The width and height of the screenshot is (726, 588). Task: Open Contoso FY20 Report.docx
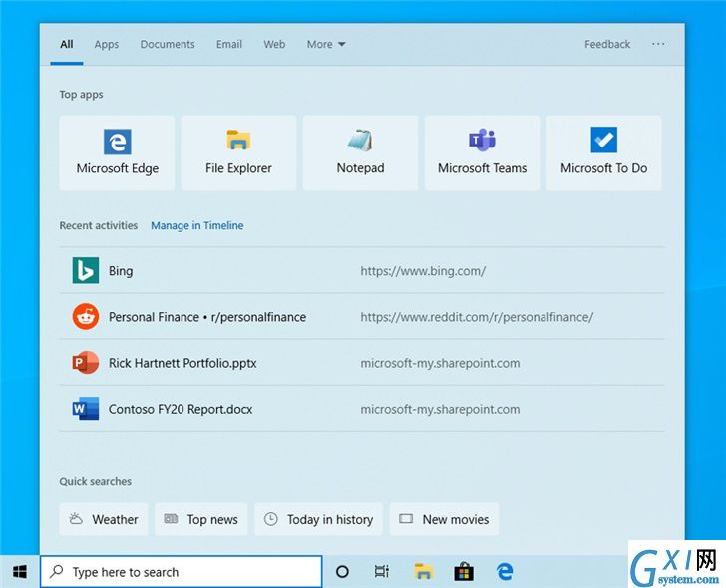(x=181, y=409)
